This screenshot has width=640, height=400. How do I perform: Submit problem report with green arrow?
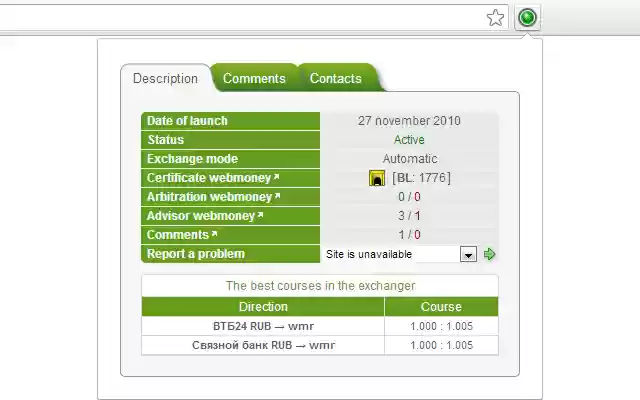pyautogui.click(x=489, y=254)
